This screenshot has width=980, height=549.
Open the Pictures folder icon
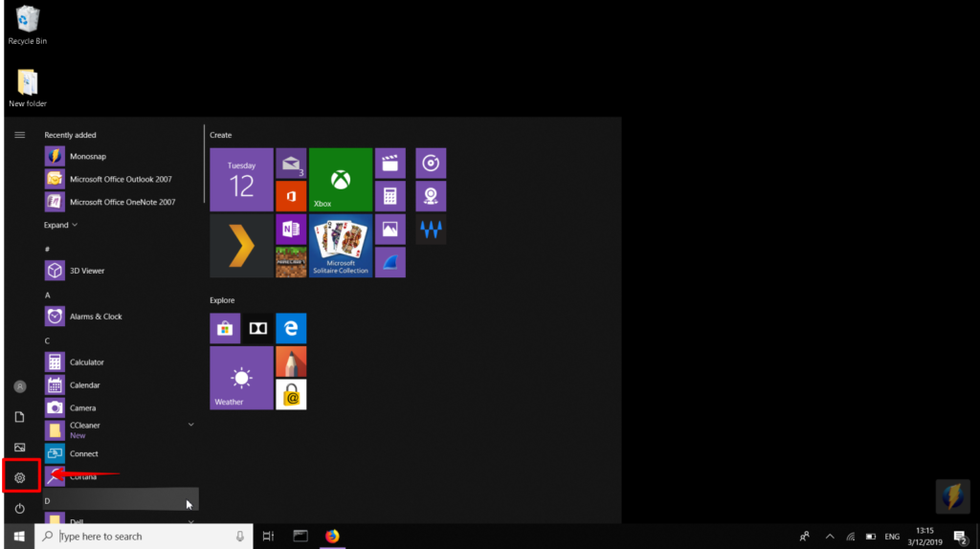point(20,448)
